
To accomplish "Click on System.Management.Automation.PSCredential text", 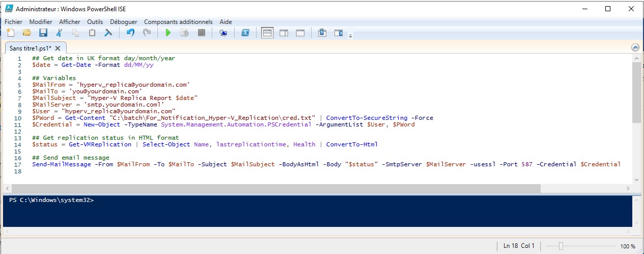I will tap(236, 124).
